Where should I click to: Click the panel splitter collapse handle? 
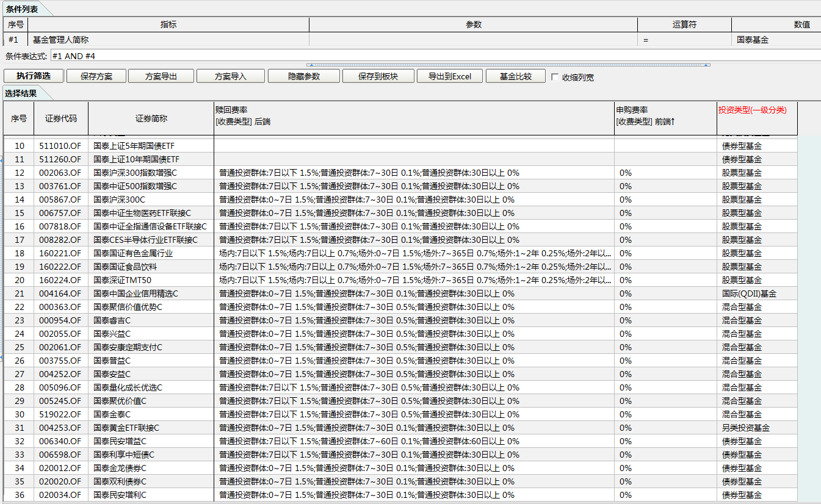(x=508, y=64)
